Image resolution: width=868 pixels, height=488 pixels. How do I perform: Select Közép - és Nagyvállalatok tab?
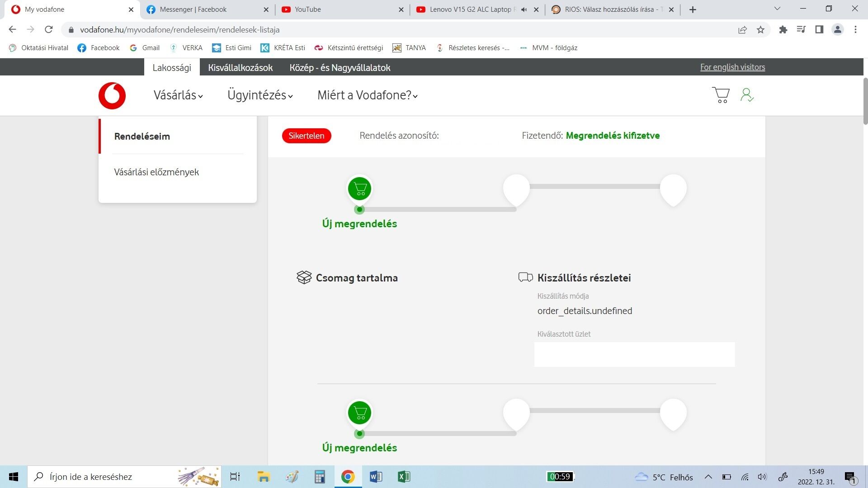340,67
